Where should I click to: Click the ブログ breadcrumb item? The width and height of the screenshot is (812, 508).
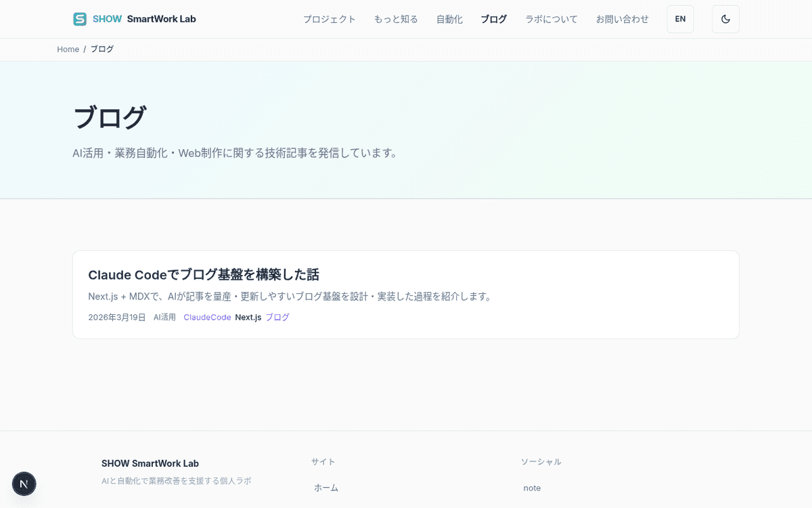click(x=102, y=49)
